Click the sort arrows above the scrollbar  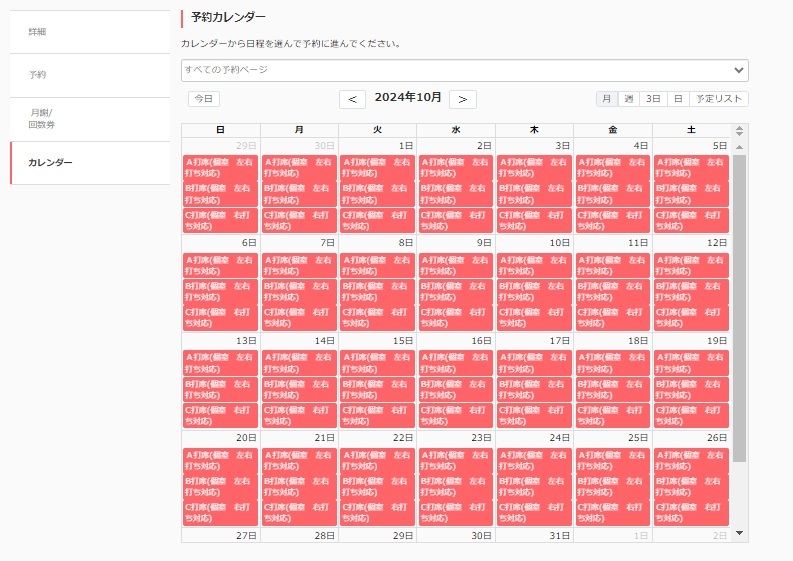tap(740, 130)
